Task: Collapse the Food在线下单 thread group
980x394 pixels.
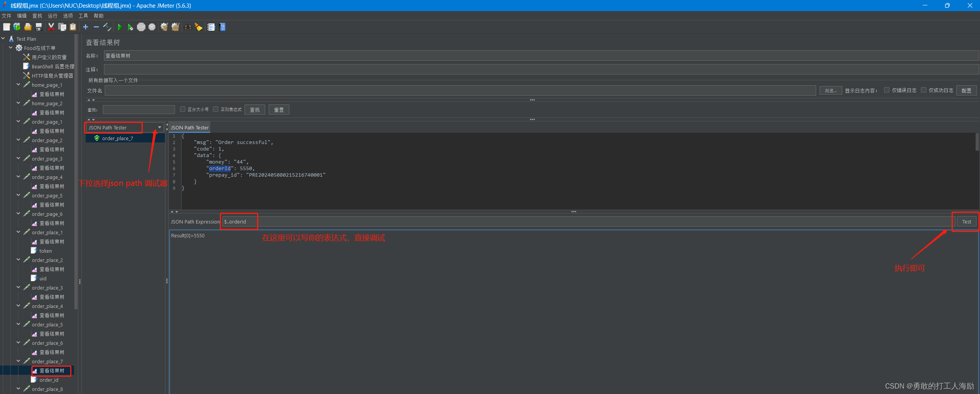Action: pyautogui.click(x=11, y=48)
